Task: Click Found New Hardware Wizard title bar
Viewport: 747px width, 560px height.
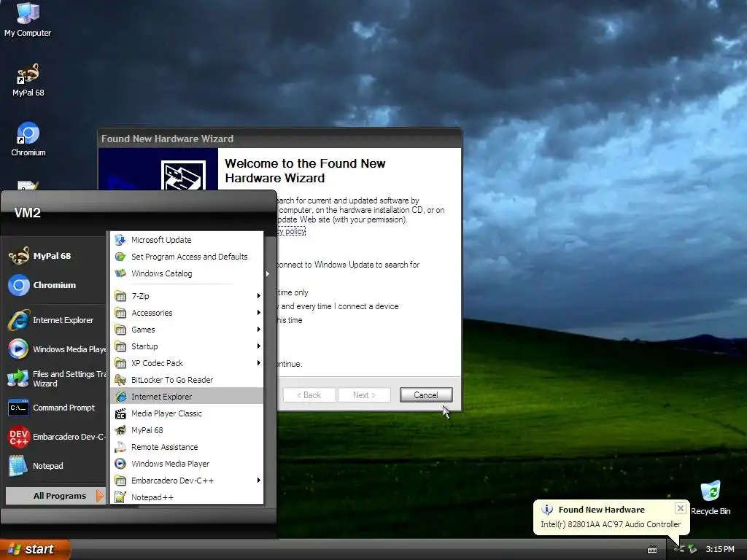Action: [x=279, y=139]
